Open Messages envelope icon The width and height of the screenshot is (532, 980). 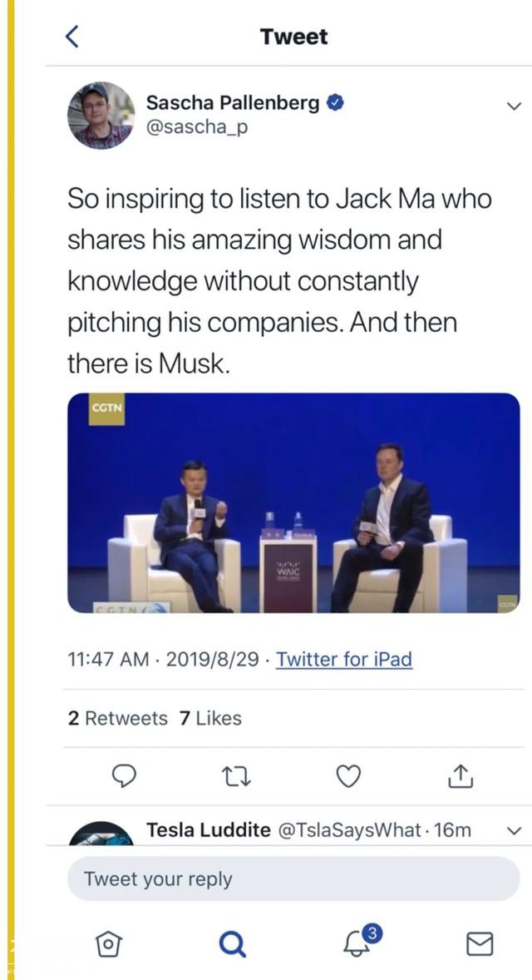point(480,943)
